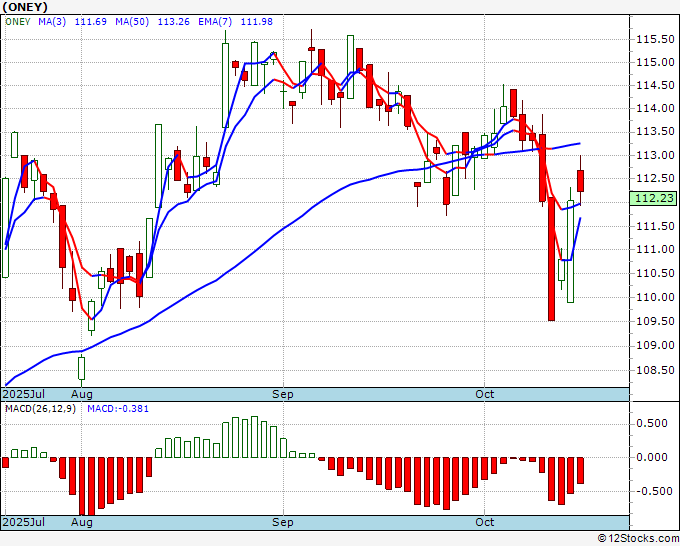Click the 2025Jul label on price chart axis
The height and width of the screenshot is (546, 680).
(24, 394)
